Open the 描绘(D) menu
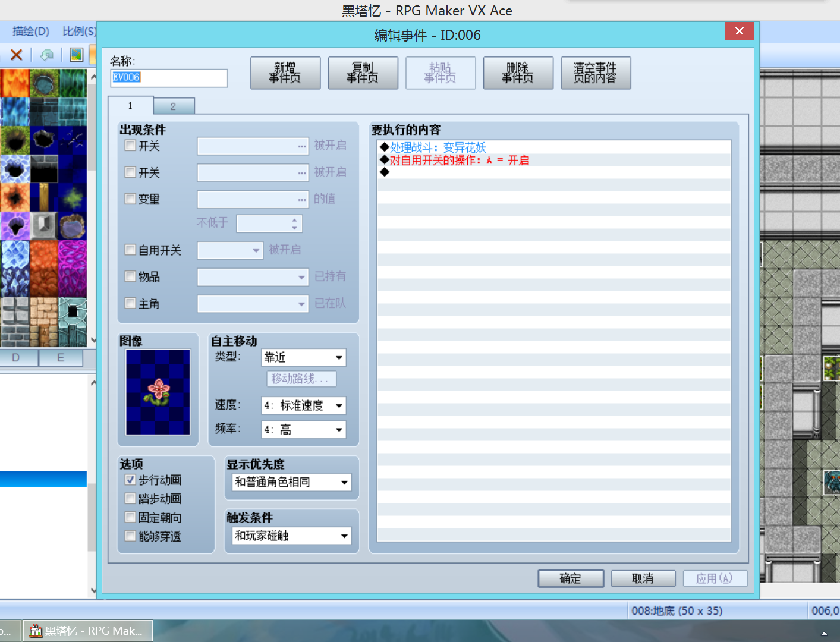This screenshot has height=642, width=840. pyautogui.click(x=31, y=32)
